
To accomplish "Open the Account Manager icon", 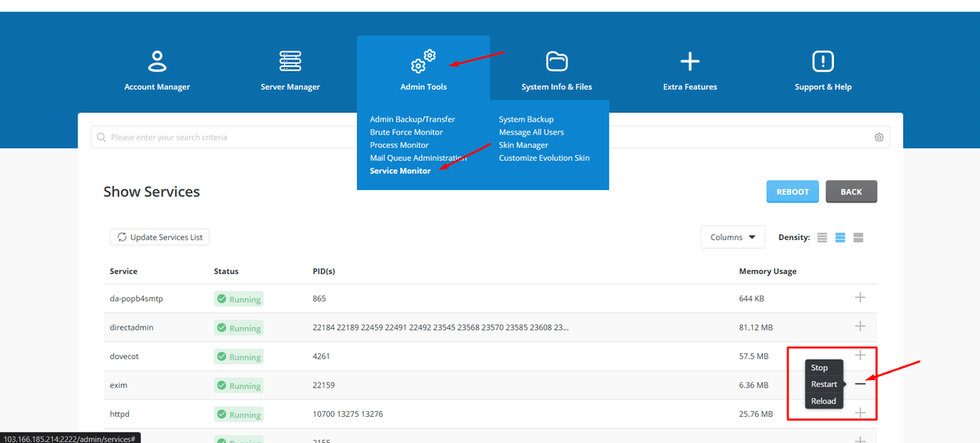I will click(x=157, y=61).
